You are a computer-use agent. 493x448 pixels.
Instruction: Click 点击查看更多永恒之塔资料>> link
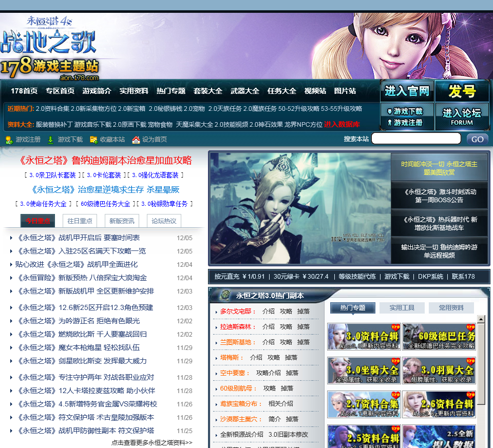pyautogui.click(x=152, y=442)
